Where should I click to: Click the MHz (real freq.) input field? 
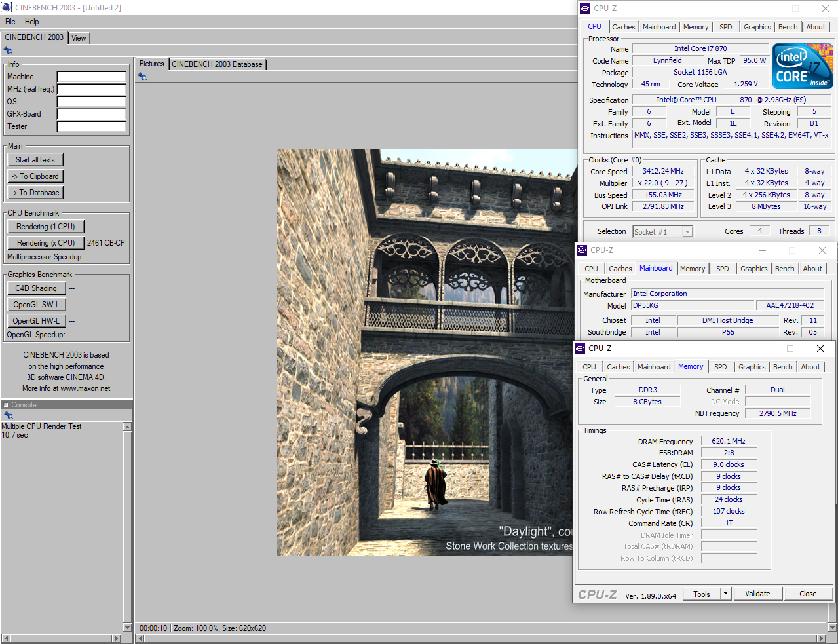tap(91, 89)
